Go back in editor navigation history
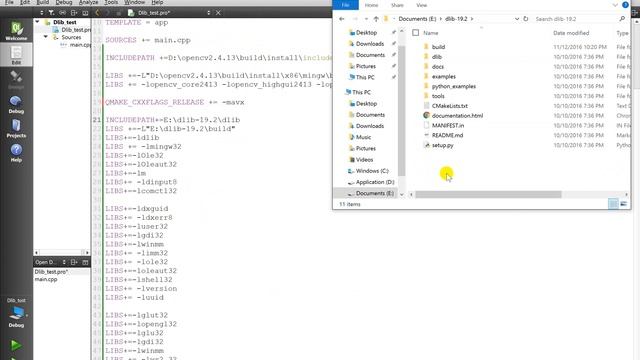The height and width of the screenshot is (360, 640). (x=97, y=13)
